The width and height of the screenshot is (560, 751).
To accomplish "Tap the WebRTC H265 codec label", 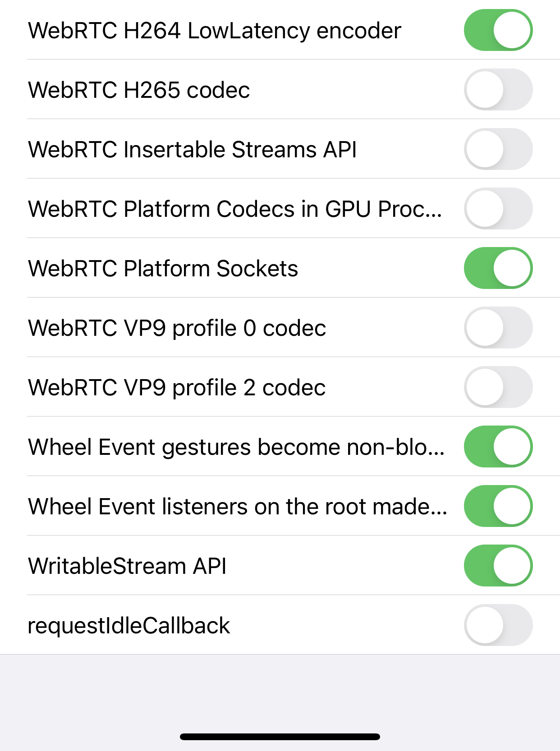I will click(x=139, y=90).
